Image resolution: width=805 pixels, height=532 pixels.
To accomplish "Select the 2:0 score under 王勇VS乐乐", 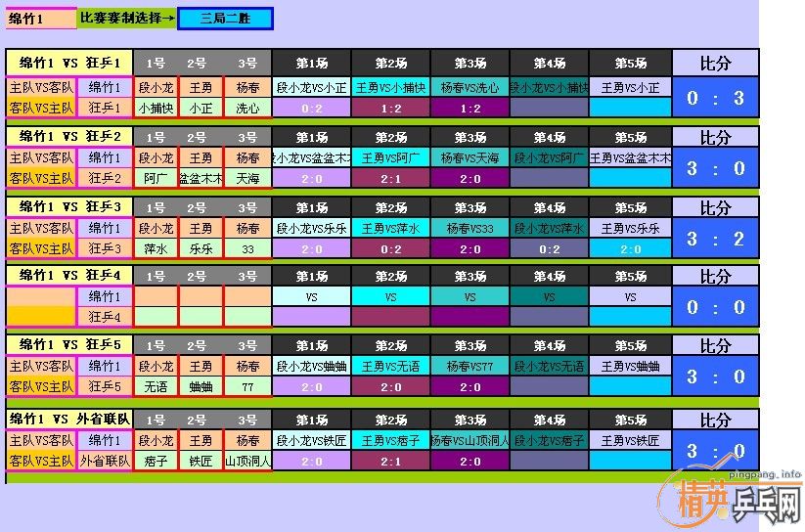I will (x=630, y=248).
